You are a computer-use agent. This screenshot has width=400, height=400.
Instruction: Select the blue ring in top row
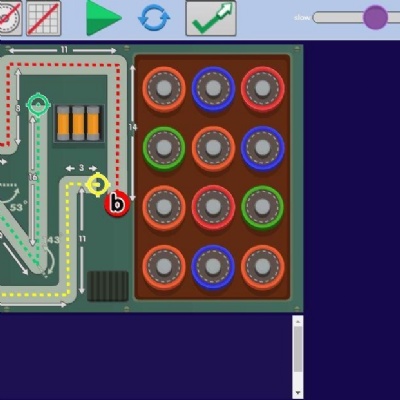[x=213, y=89]
